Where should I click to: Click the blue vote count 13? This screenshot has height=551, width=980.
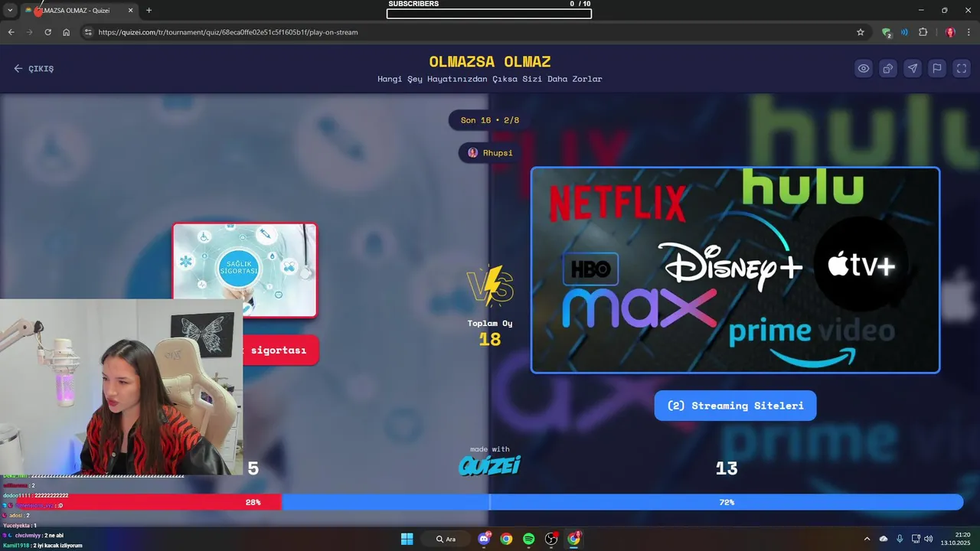(727, 468)
